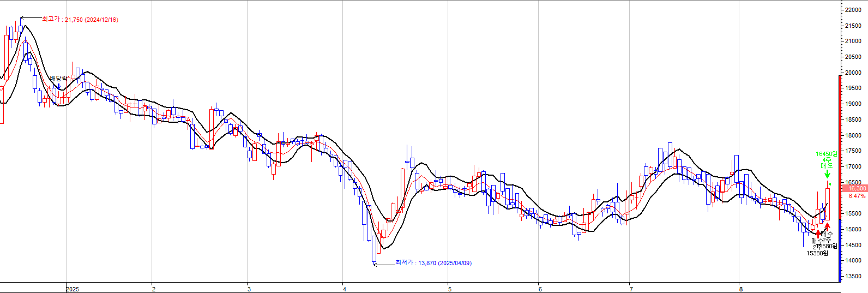Screen dimensions: 868x293
Task: Click the 15380원 buy price annotation
Action: 817,253
